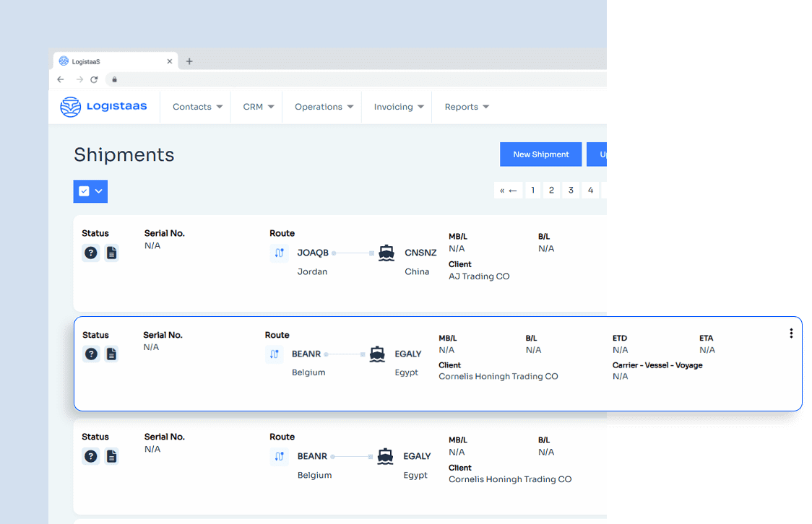This screenshot has width=812, height=524.
Task: Click the question mark status icon on the Jordan shipment
Action: coord(90,253)
